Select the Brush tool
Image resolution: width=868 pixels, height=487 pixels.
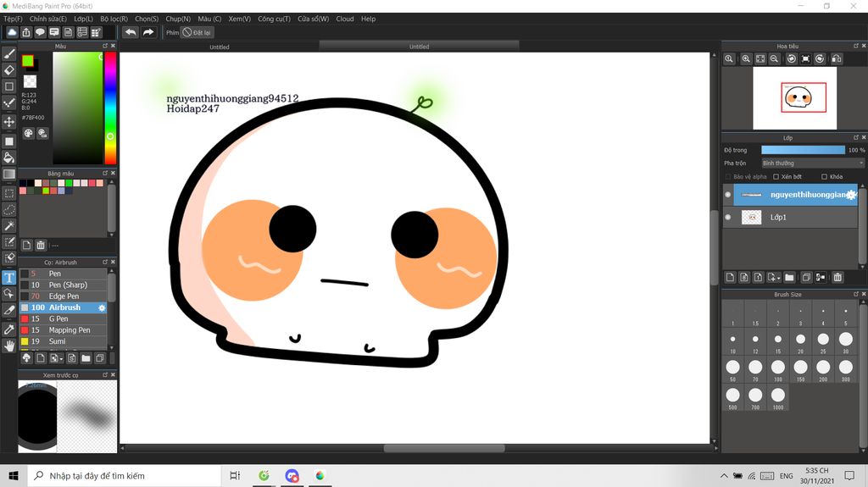pos(8,53)
